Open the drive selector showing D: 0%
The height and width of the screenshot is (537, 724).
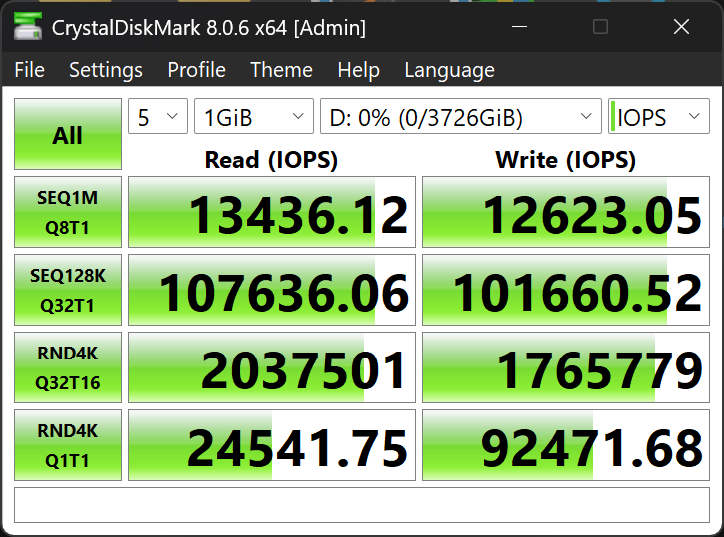click(x=461, y=116)
